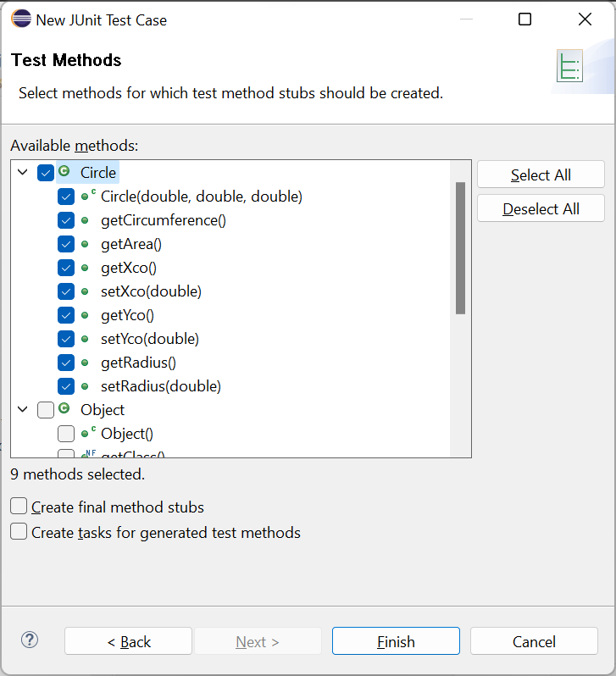Viewport: 616px width, 676px height.
Task: Check the Object class checkbox
Action: (46, 410)
